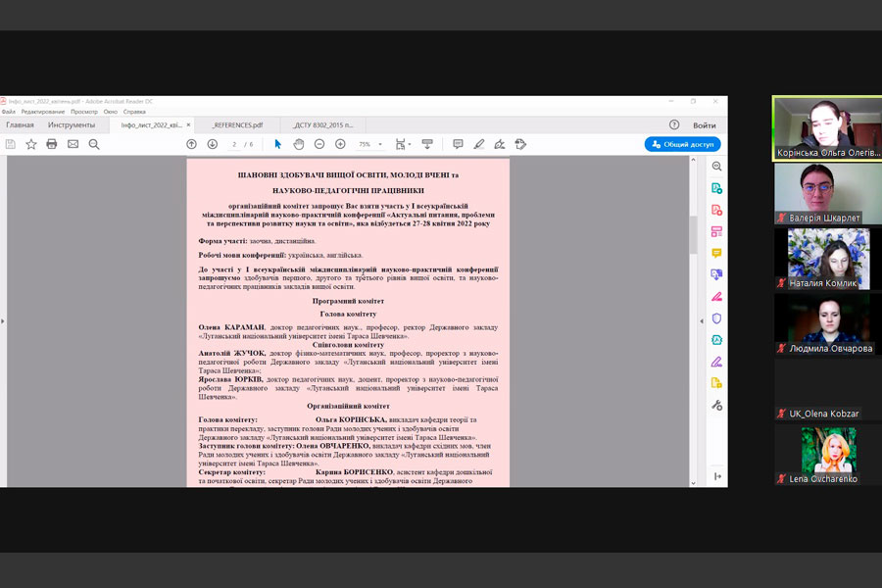Image resolution: width=882 pixels, height=588 pixels.
Task: Click the Общий доступ share button
Action: tap(682, 144)
